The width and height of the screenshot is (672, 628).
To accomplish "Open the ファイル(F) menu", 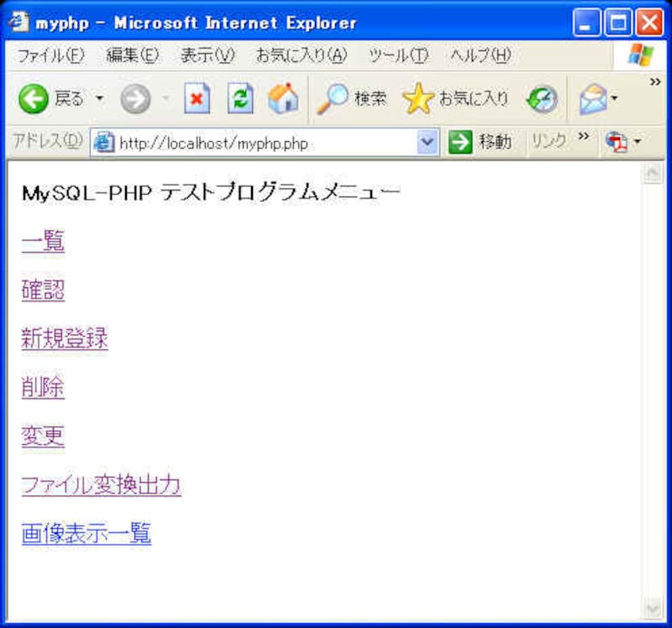I will pyautogui.click(x=51, y=55).
